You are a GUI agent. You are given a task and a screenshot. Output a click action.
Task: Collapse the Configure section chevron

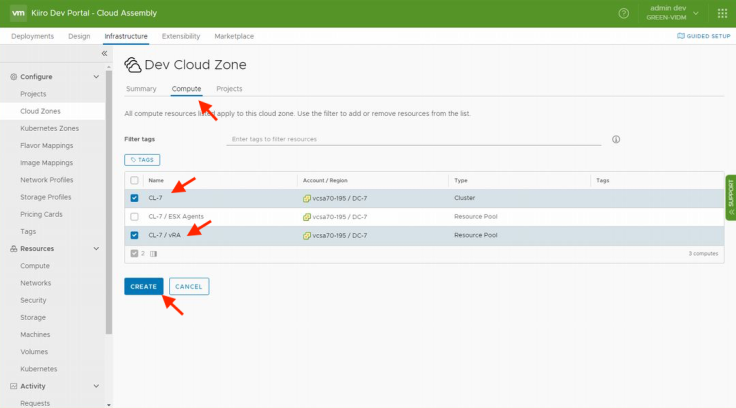point(96,77)
